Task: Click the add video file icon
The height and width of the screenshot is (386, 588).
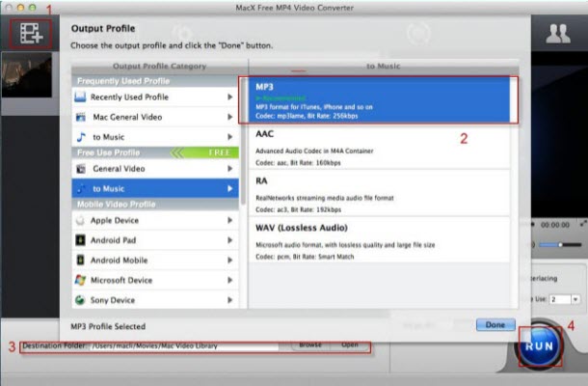Action: click(x=31, y=34)
